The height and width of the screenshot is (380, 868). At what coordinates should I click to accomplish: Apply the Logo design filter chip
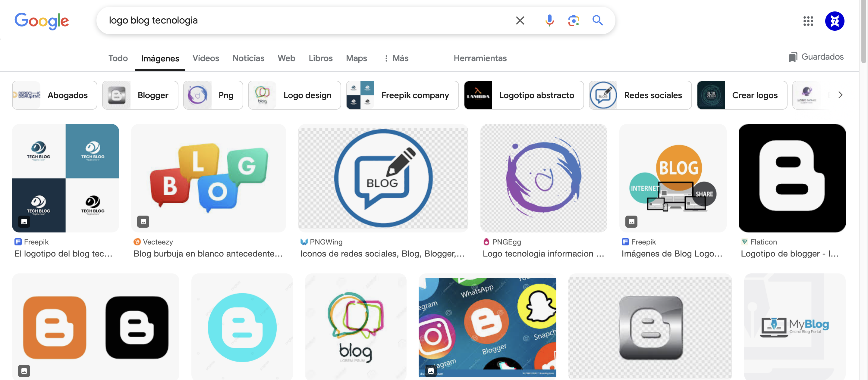[x=294, y=95]
